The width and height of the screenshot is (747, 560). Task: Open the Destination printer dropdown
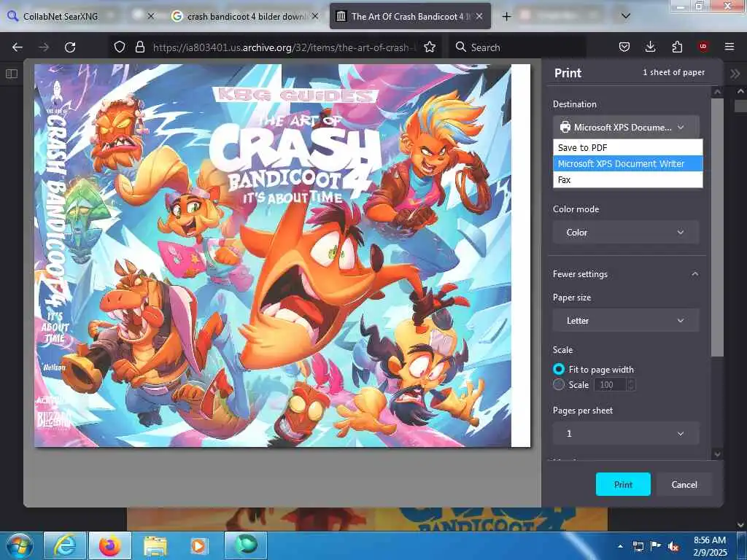[x=626, y=127]
